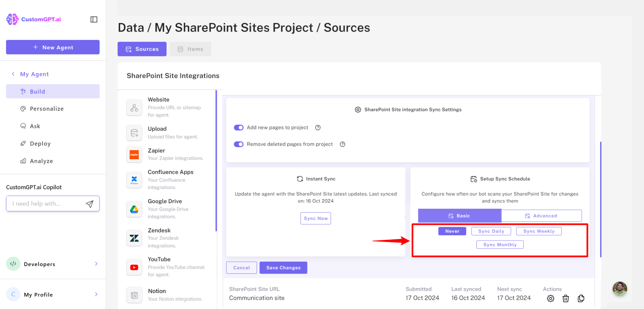Click Save Changes button

(x=283, y=268)
